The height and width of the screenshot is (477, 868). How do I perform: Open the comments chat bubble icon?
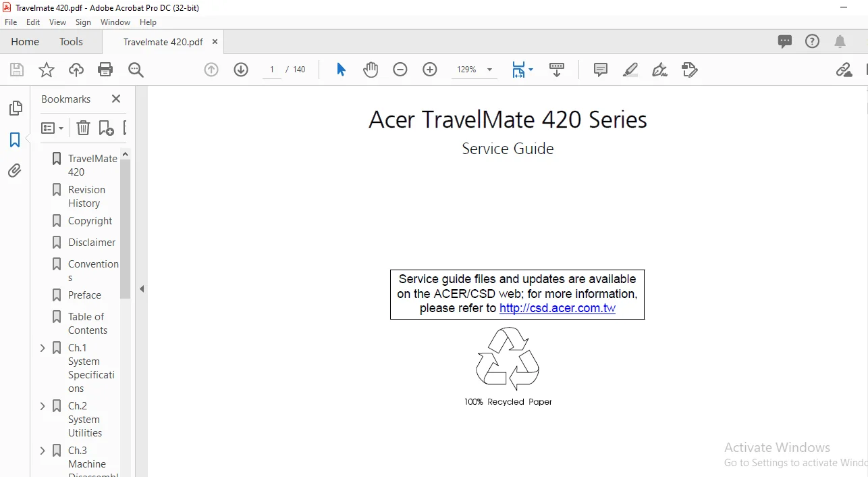tap(785, 41)
